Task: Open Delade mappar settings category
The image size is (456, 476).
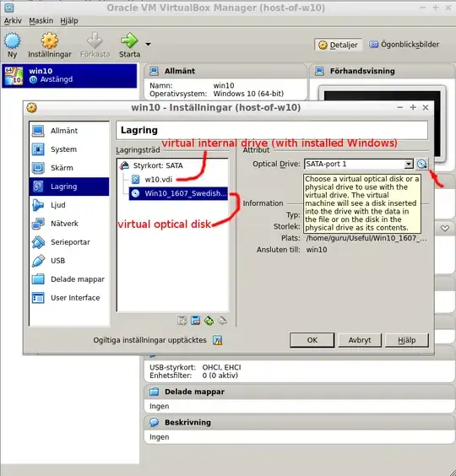Action: coord(69,279)
